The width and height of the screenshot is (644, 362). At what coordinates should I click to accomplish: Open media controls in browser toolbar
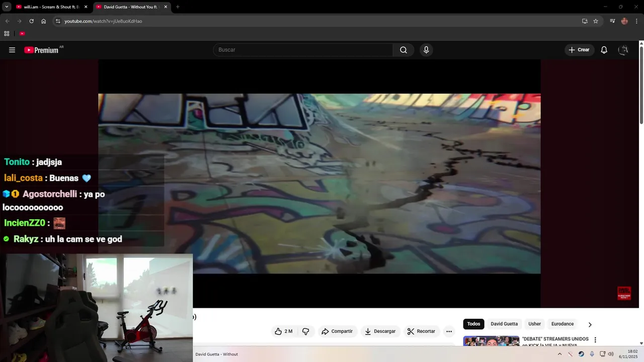612,21
